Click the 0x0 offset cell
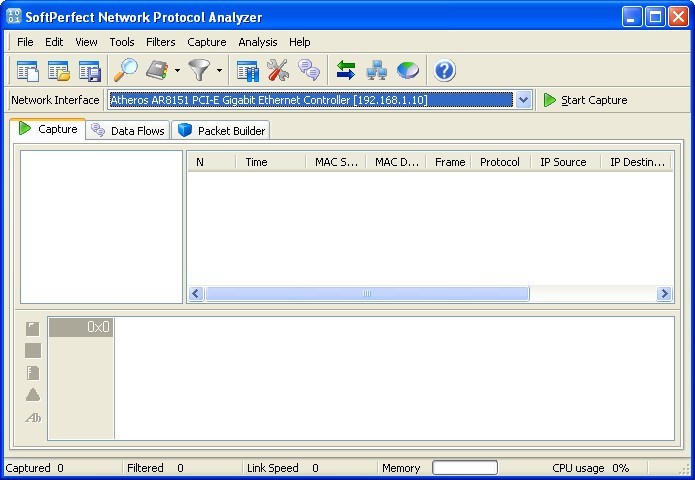This screenshot has height=480, width=695. [x=81, y=328]
